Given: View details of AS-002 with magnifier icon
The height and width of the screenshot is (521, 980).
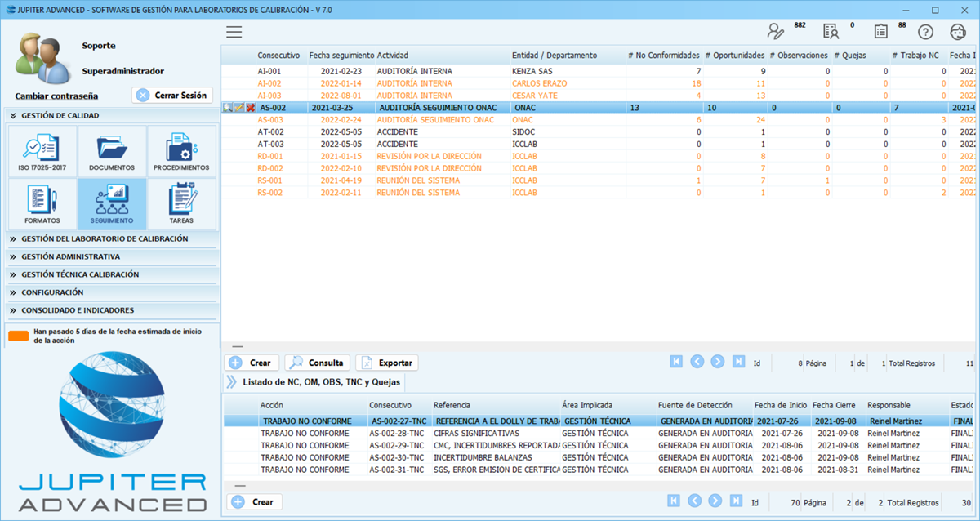Looking at the screenshot, I should point(227,107).
